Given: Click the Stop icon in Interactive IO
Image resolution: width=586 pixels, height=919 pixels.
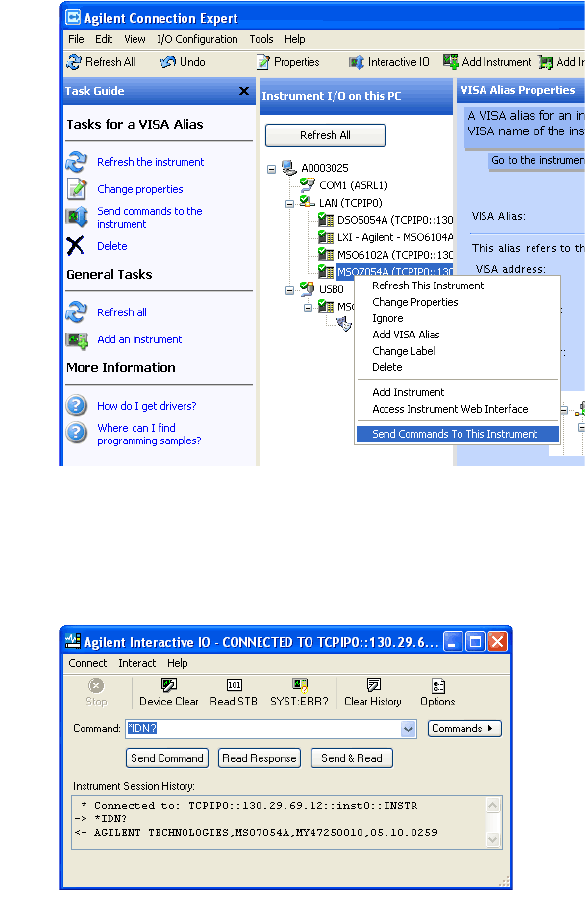Looking at the screenshot, I should click(x=96, y=685).
